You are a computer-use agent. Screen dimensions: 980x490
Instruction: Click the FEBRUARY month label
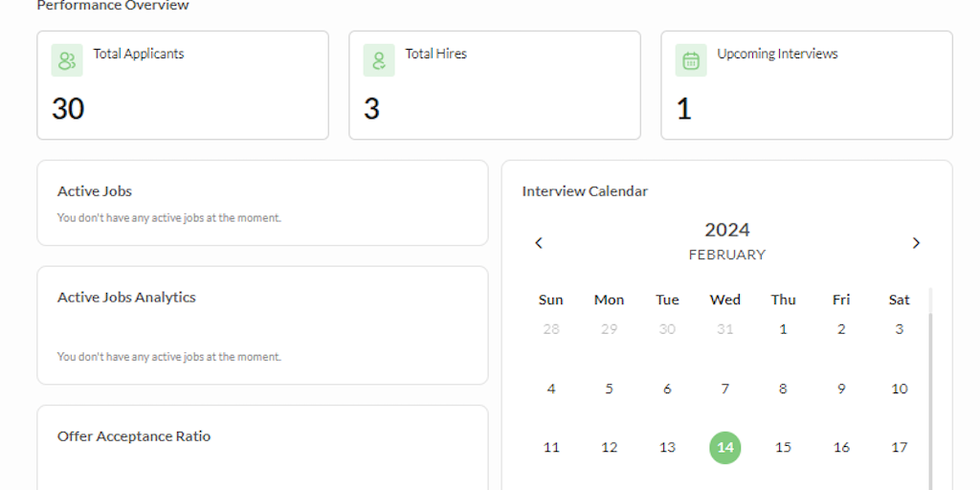coord(727,255)
